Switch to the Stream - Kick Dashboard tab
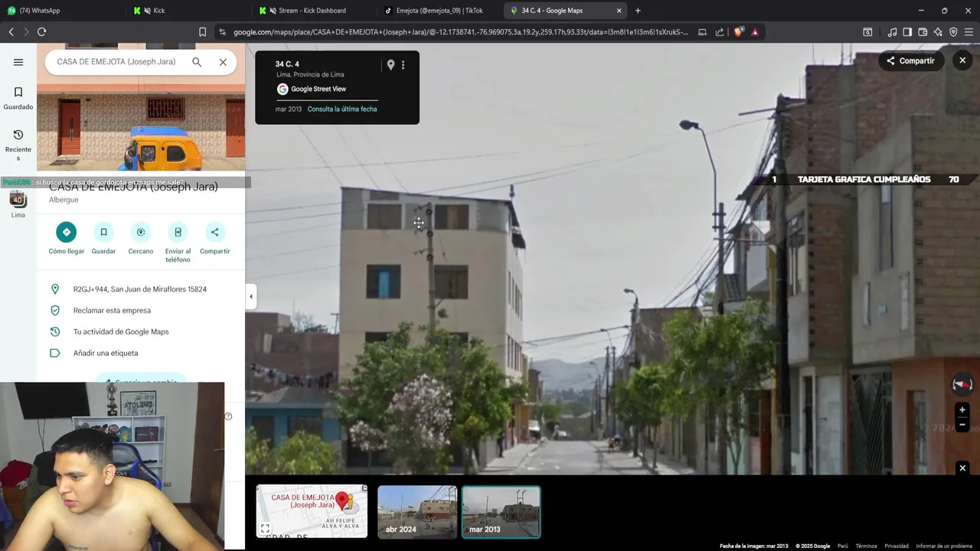Screen dimensions: 980x551 click(x=312, y=11)
